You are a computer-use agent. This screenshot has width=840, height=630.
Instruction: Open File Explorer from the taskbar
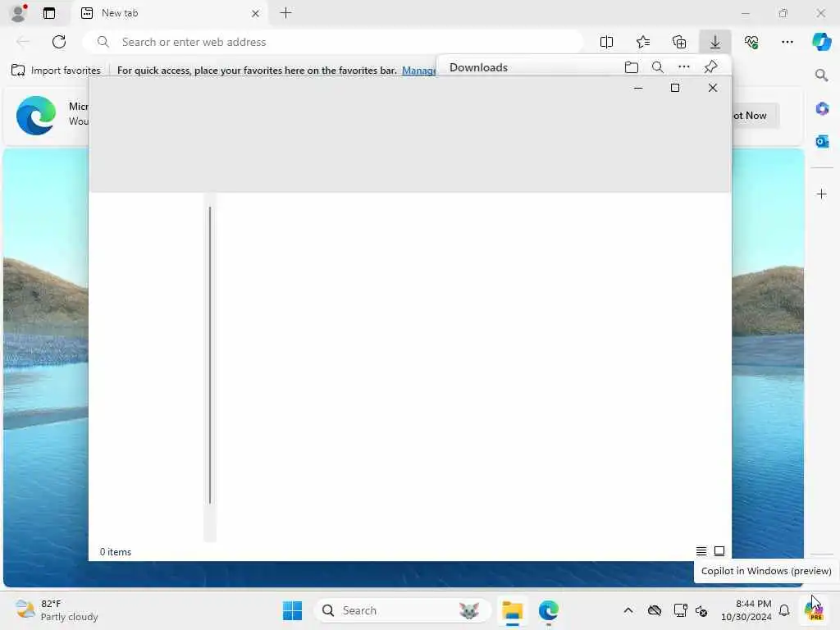(x=512, y=610)
